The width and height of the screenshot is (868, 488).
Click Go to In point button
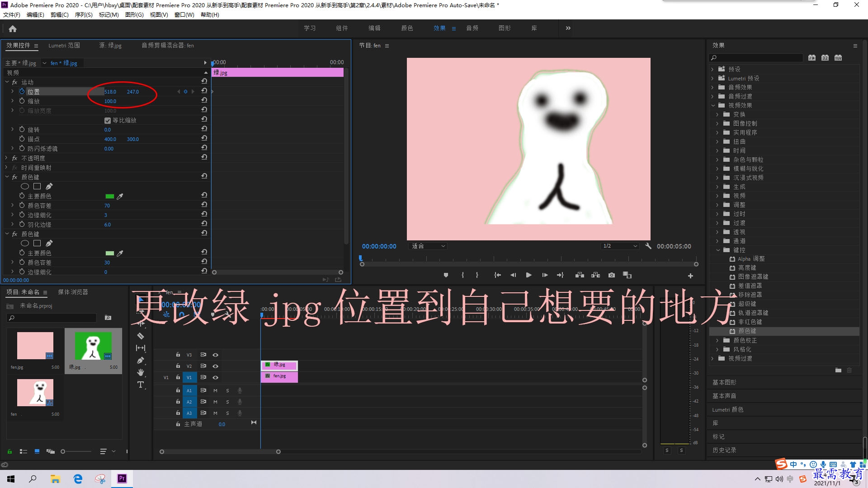pyautogui.click(x=497, y=275)
